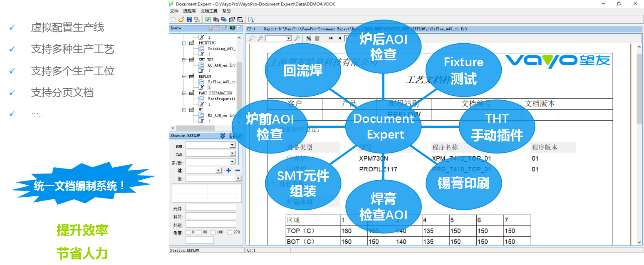Click the XPM730N model cell
644x265 pixels.
point(374,159)
